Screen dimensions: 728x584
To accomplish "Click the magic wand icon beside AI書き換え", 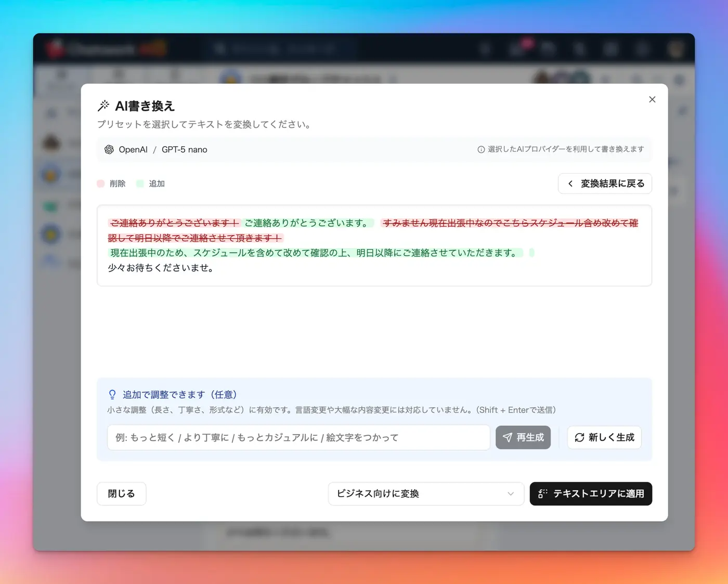I will [x=103, y=106].
